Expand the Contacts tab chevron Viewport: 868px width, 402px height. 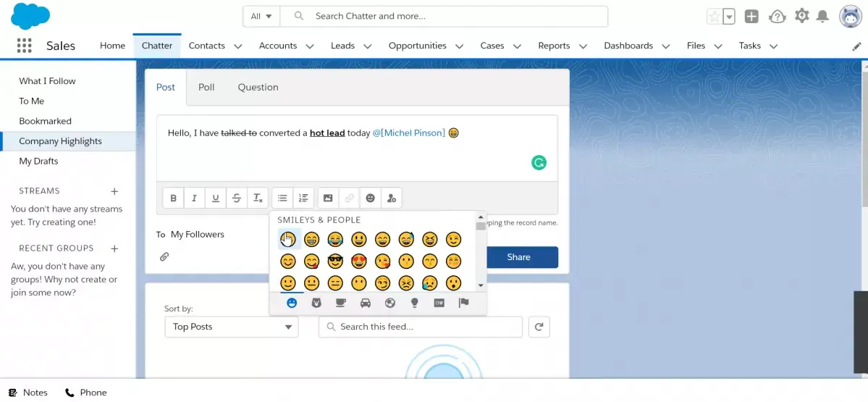tap(238, 46)
